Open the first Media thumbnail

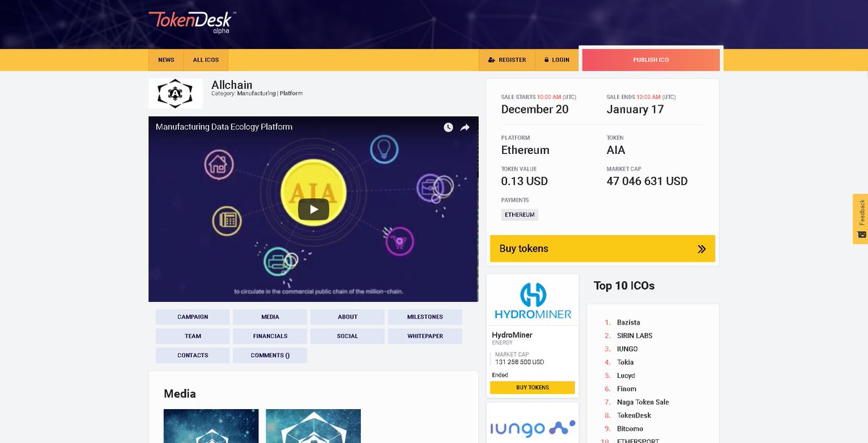[210, 426]
